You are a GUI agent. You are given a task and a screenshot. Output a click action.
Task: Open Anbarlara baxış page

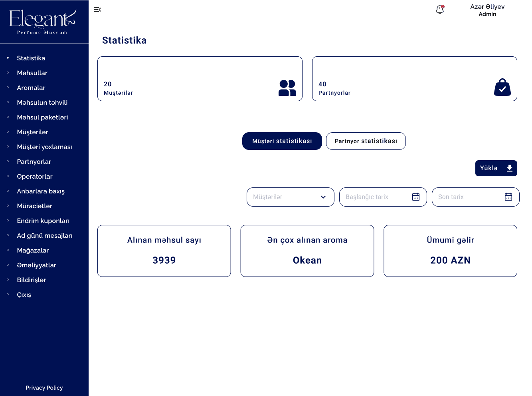click(x=41, y=191)
